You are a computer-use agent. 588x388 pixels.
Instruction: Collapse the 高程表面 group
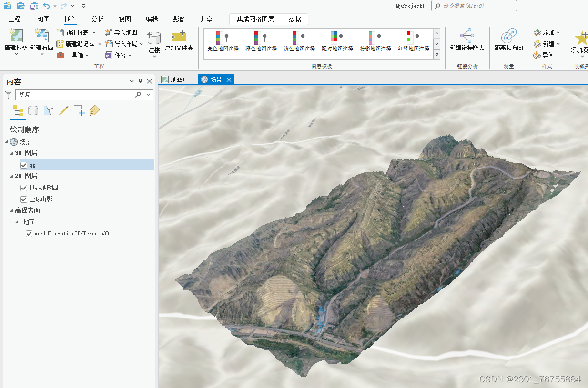pos(12,210)
